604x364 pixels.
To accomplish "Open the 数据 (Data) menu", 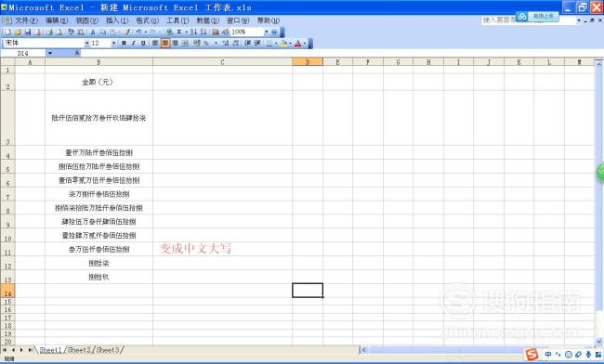I will [207, 20].
